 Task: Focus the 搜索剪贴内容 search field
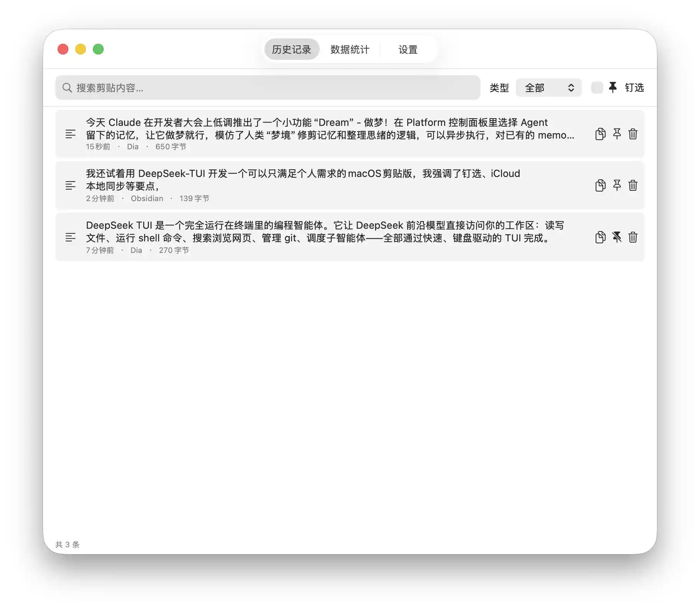[x=267, y=88]
